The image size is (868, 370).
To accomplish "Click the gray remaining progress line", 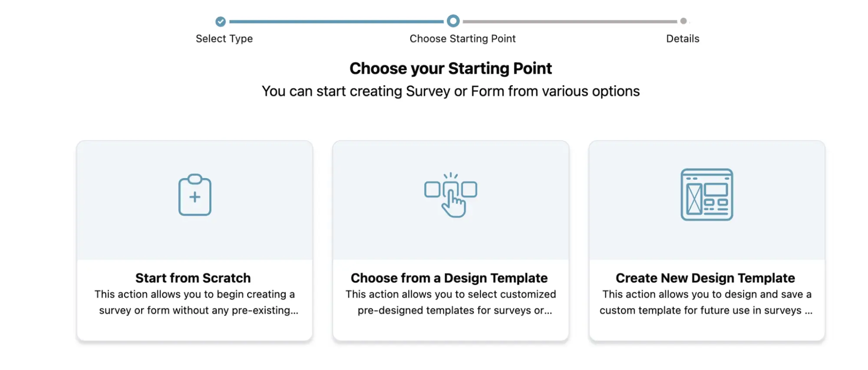I will coord(570,21).
